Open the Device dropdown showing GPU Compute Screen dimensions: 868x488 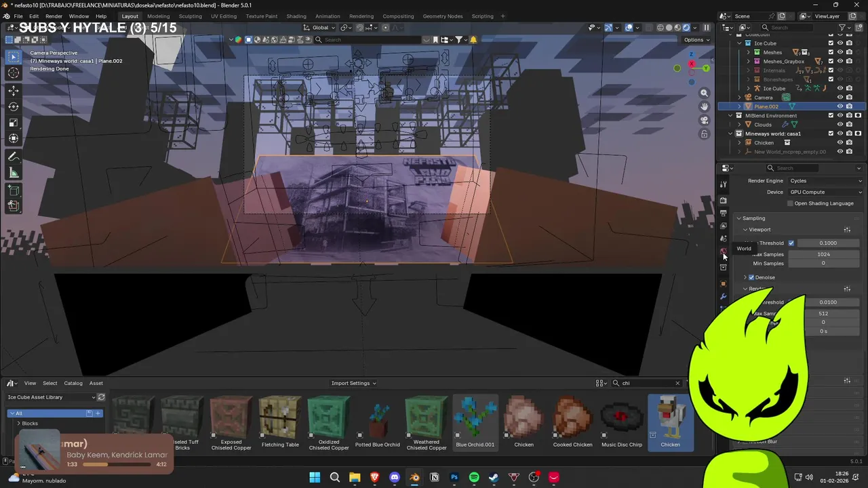tap(825, 192)
